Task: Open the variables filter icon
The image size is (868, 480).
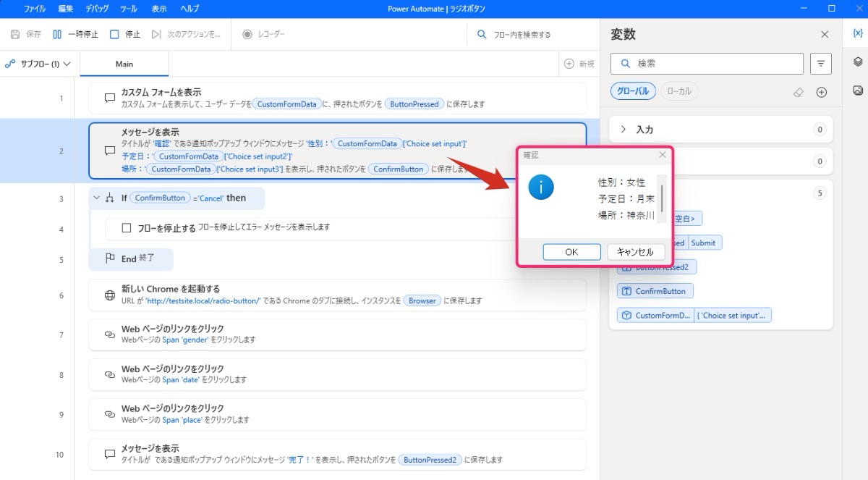Action: click(820, 64)
